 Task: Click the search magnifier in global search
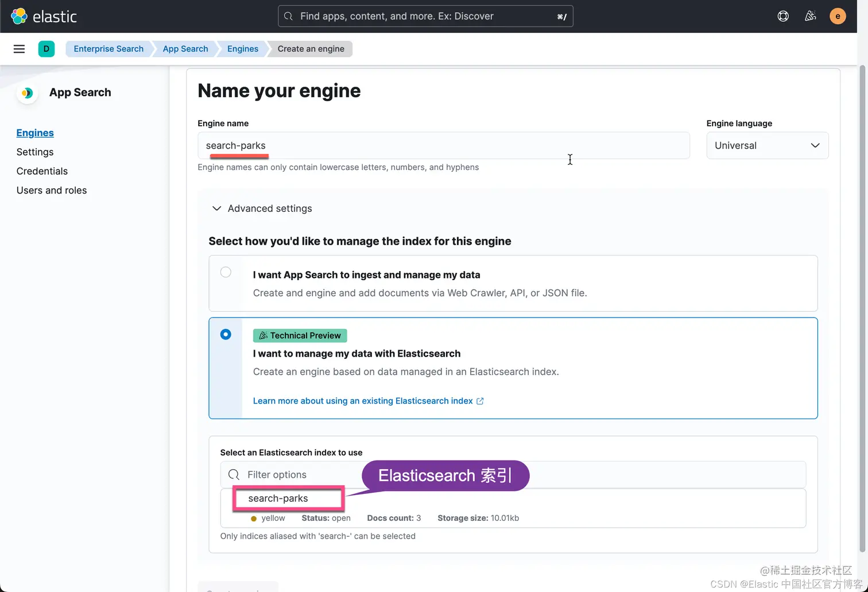click(289, 16)
